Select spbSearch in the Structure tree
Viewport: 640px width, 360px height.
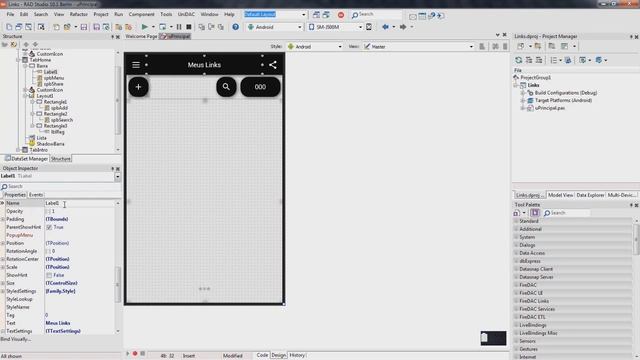pos(62,120)
